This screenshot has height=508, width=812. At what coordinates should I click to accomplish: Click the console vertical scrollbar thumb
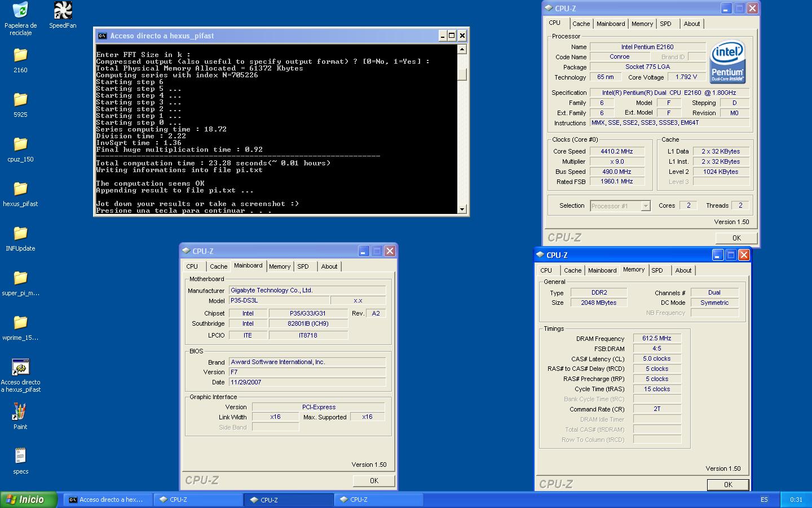pos(462,74)
